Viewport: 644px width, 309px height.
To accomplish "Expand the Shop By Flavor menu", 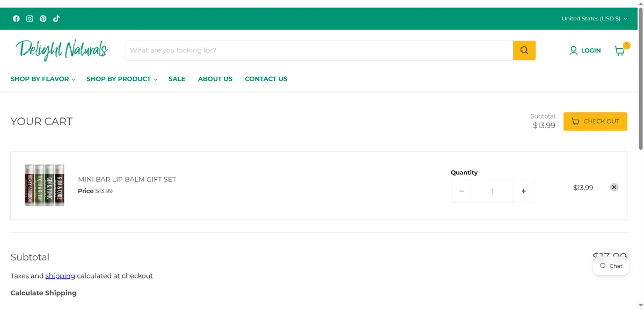I will [x=42, y=79].
